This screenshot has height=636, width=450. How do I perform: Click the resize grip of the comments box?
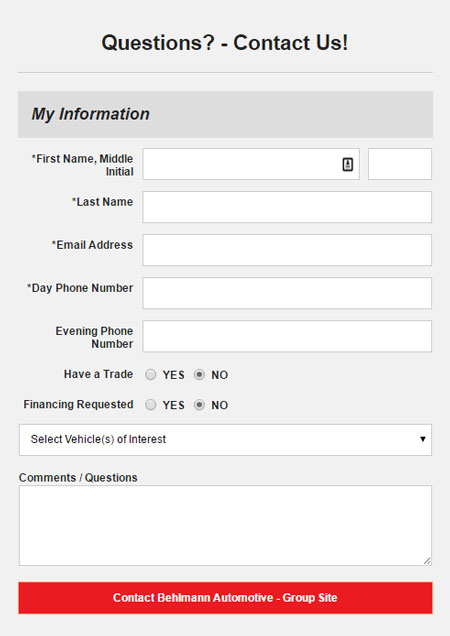click(427, 561)
